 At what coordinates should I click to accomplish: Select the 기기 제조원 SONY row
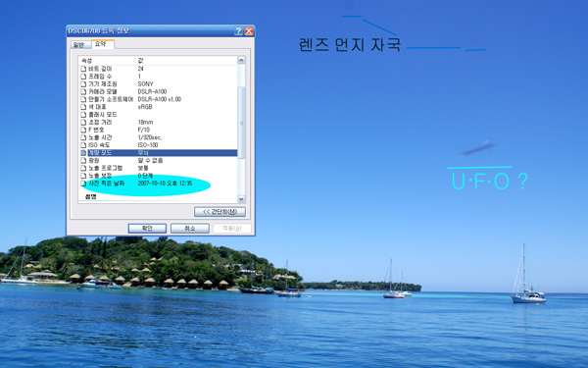pyautogui.click(x=159, y=84)
